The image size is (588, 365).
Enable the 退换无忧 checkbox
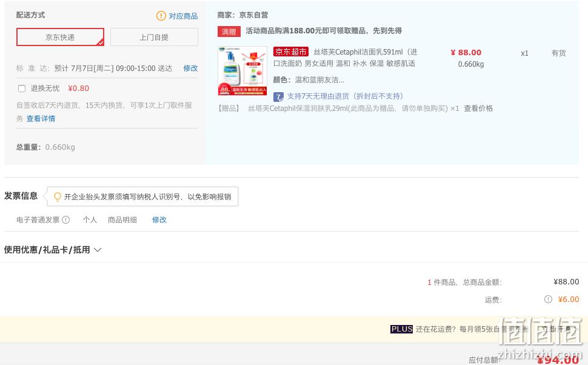click(x=22, y=89)
